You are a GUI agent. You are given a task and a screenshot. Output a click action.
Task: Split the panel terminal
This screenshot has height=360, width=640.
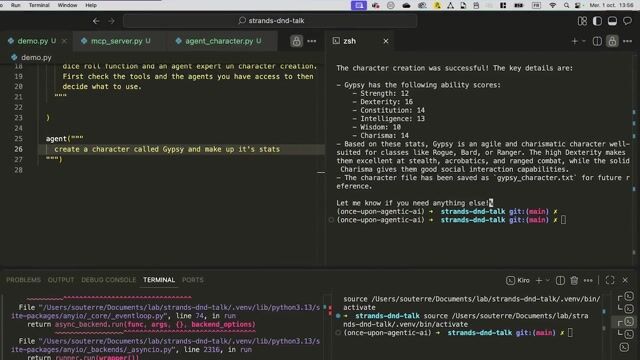point(560,280)
